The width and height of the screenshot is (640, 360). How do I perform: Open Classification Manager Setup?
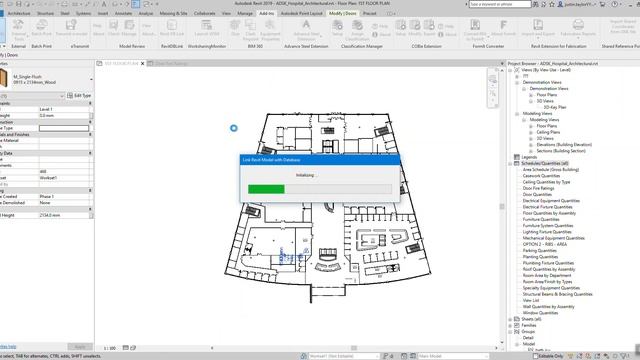pos(337,28)
